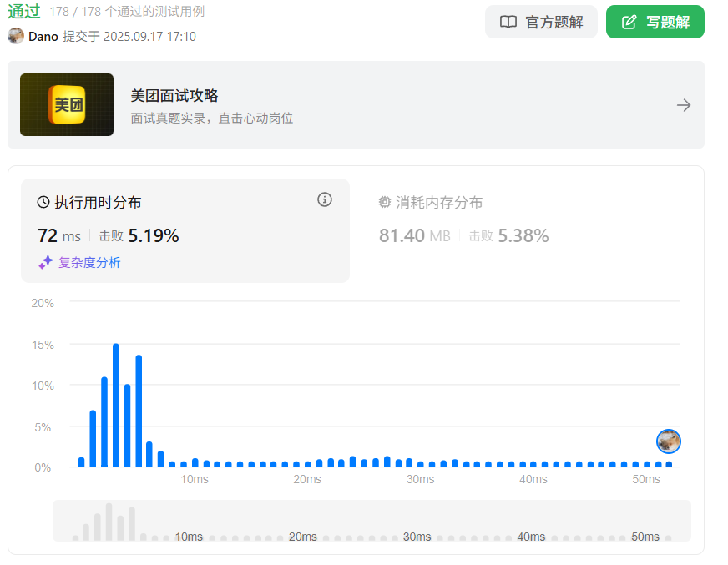Select the 执行用时分布 tab

click(98, 202)
